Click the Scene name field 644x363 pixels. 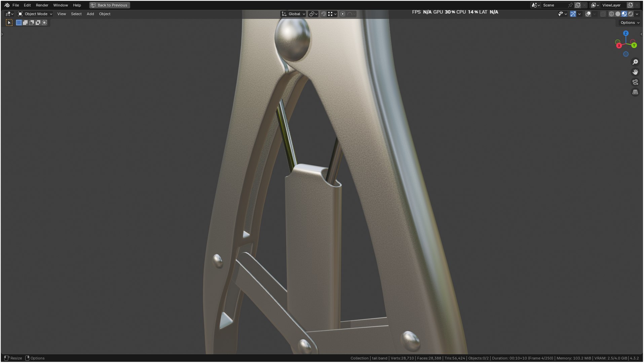[554, 5]
